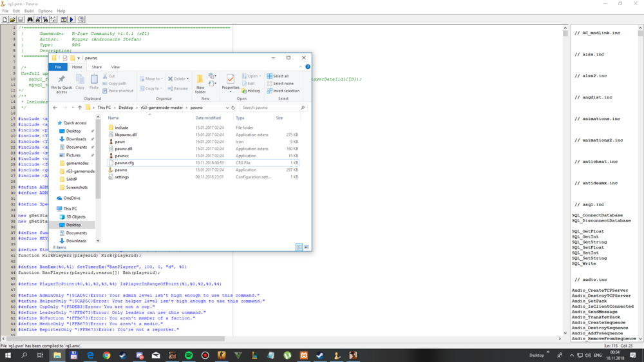Switch Explorer to details view layout
The image size is (644, 362).
(299, 247)
